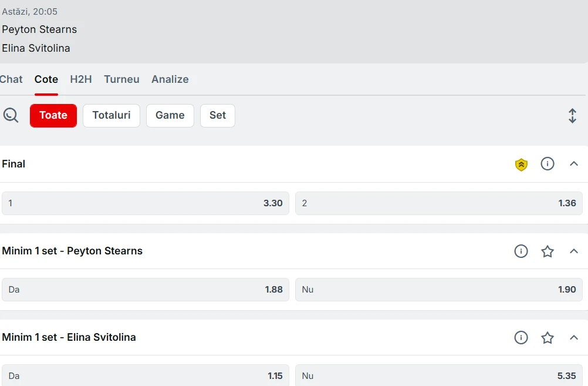Viewport: 588px width, 386px height.
Task: Filter markets by Set
Action: point(218,115)
